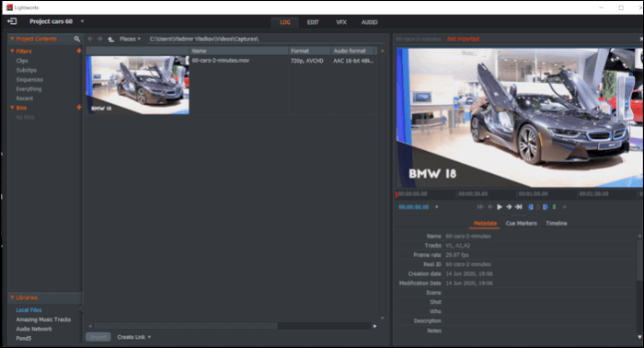Open the Cue Markers tab
This screenshot has width=644, height=348.
coord(522,224)
